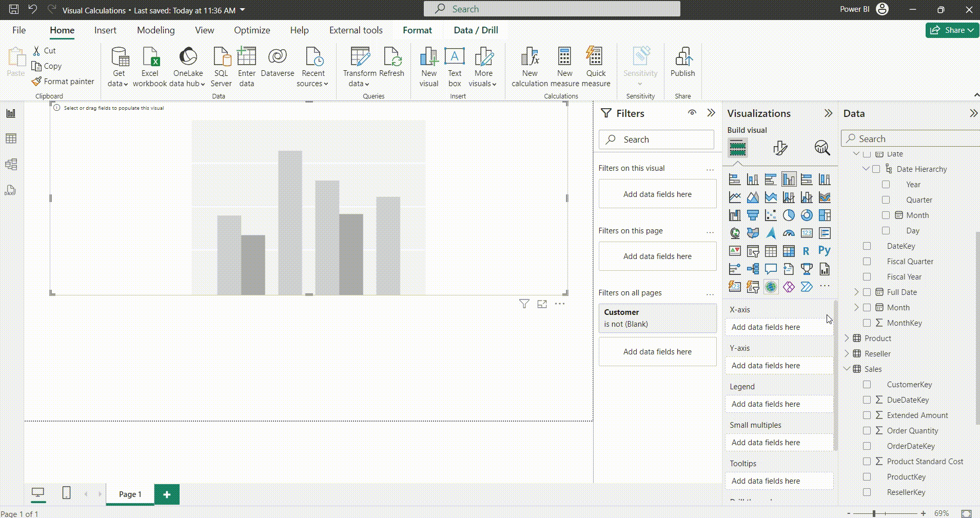Switch to Model view in sidebar
The width and height of the screenshot is (980, 518).
11,165
